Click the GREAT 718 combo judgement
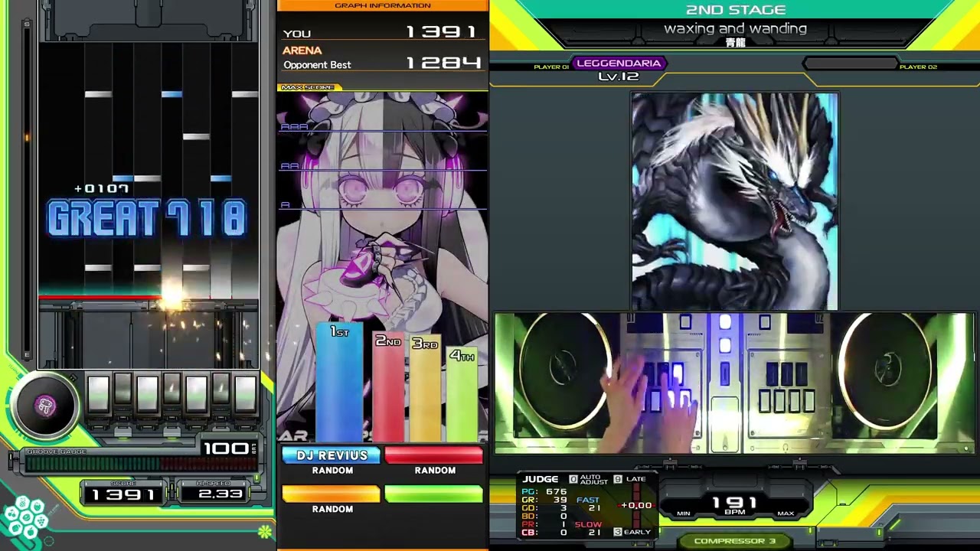The width and height of the screenshot is (980, 551). pos(147,219)
